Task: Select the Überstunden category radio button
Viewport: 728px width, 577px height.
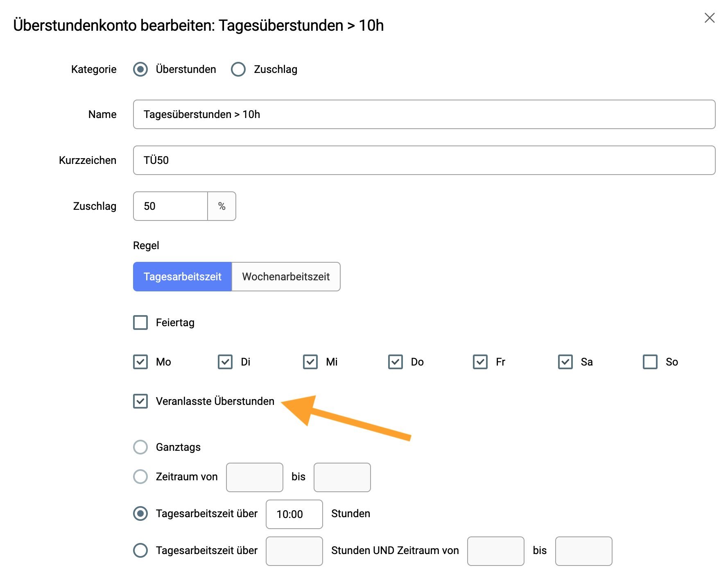Action: pos(140,69)
